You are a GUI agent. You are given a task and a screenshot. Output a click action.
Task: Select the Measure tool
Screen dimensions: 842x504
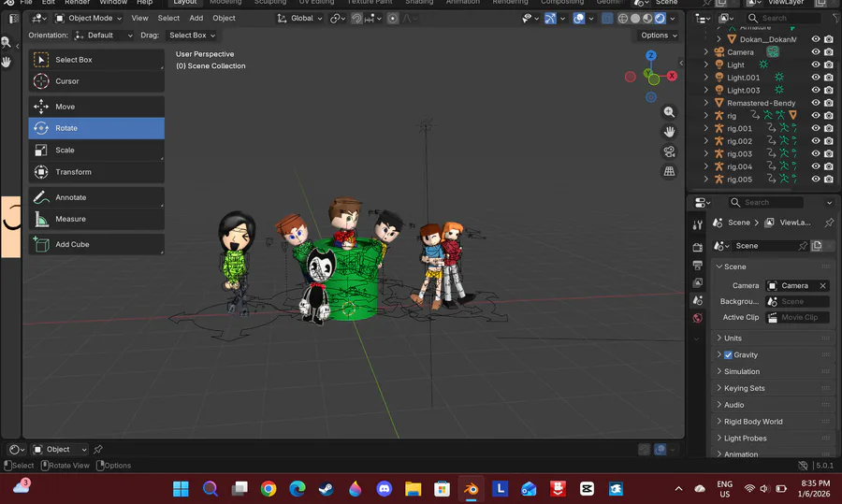(96, 219)
